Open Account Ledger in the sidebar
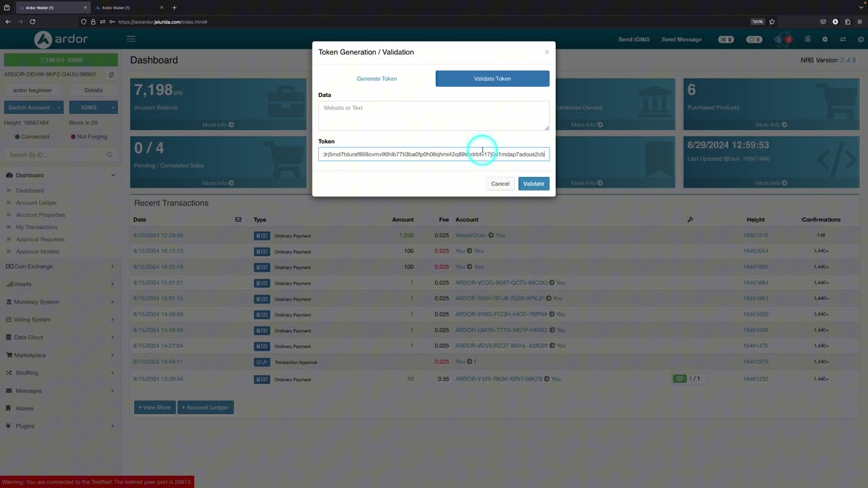 click(x=37, y=203)
